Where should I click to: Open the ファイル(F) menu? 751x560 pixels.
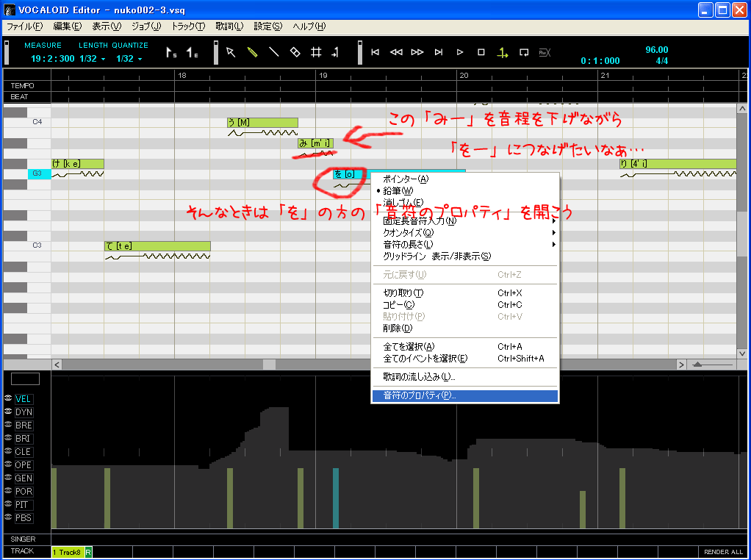24,26
